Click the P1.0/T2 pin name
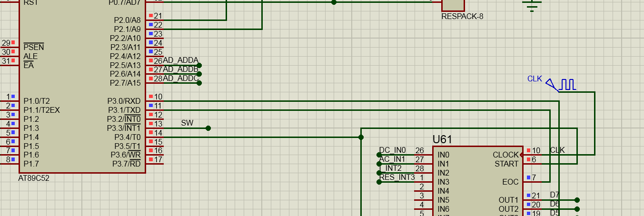The image size is (644, 216). pos(37,101)
